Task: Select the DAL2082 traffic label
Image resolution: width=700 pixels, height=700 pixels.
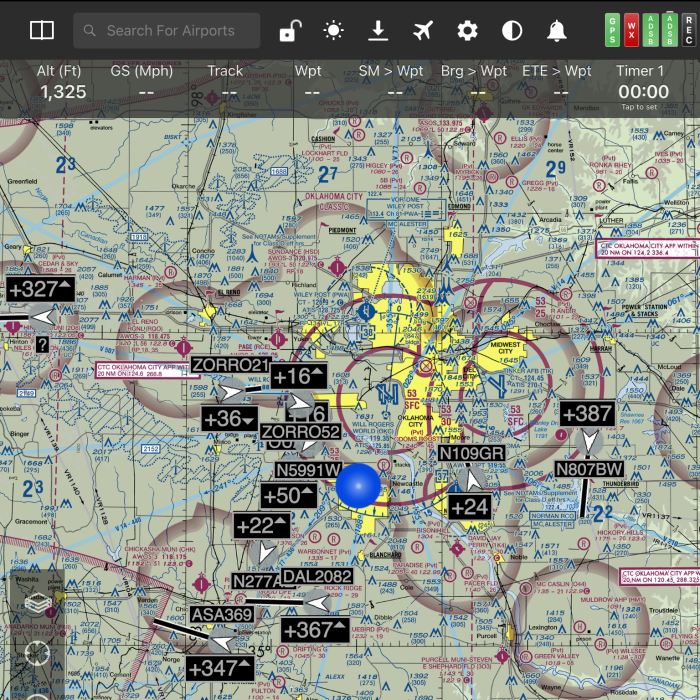Action: [317, 576]
